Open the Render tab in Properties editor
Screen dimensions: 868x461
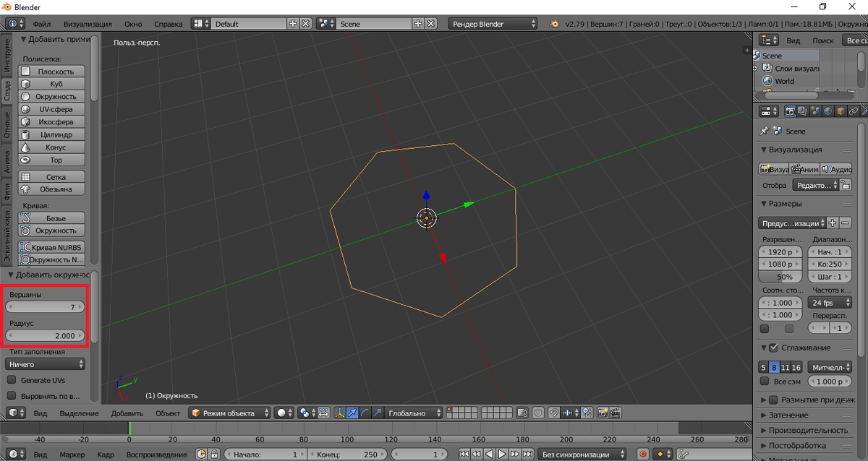[x=791, y=111]
